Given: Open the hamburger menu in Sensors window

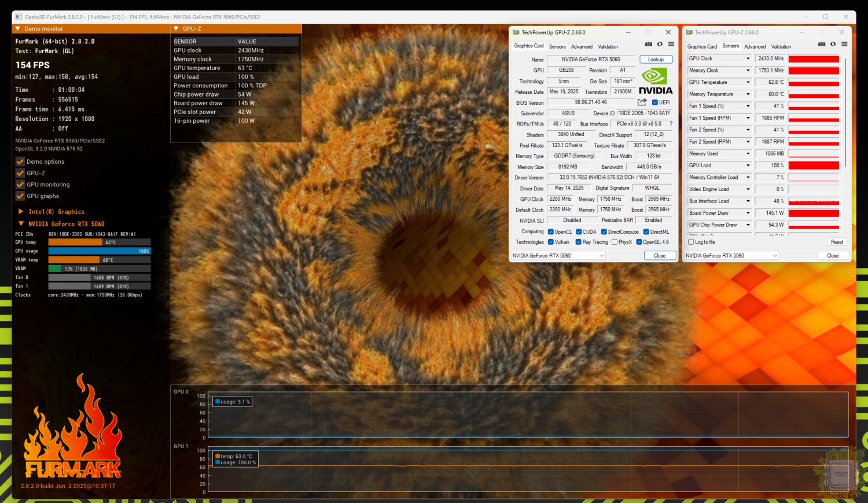Looking at the screenshot, I should (x=844, y=44).
